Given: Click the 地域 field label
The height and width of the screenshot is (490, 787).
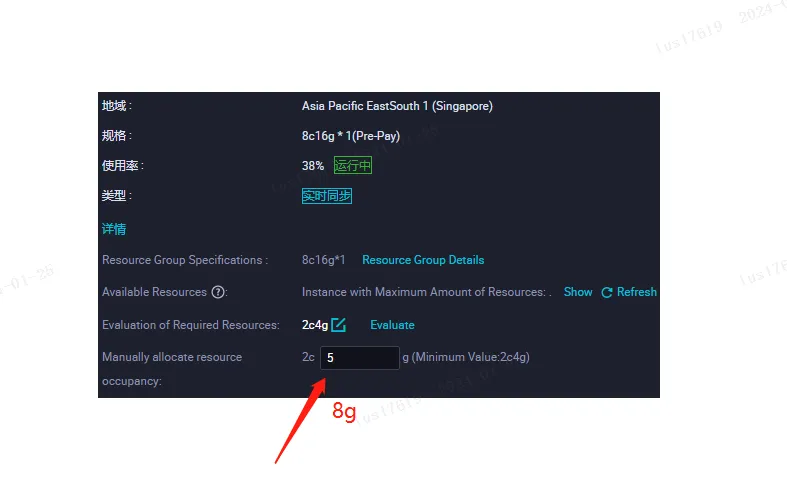Looking at the screenshot, I should 116,106.
